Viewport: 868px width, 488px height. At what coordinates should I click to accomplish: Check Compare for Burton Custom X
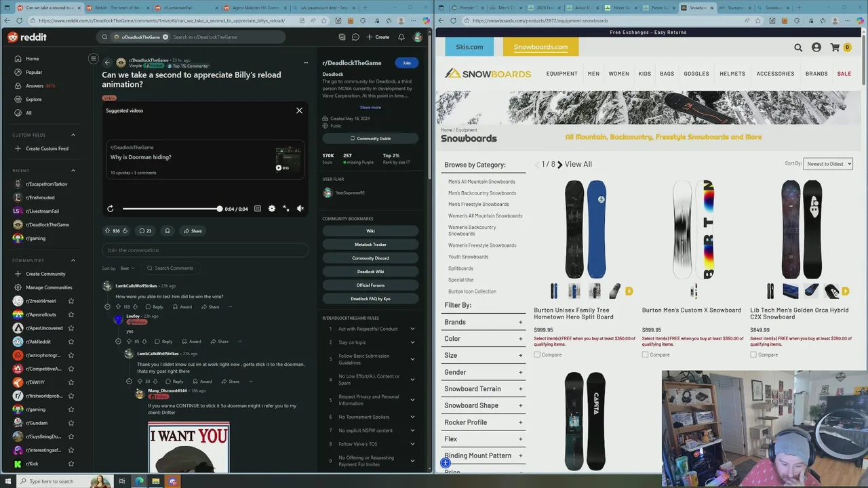(x=646, y=355)
